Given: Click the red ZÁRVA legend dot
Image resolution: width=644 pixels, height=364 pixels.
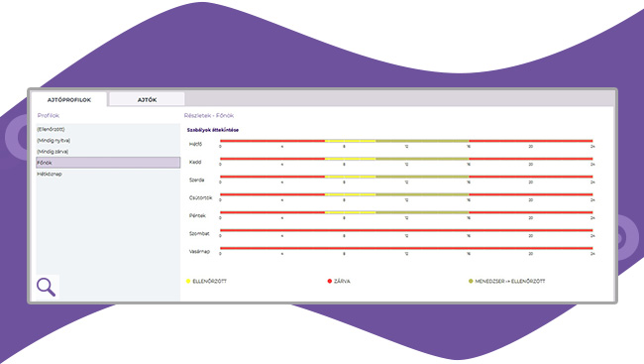Looking at the screenshot, I should pyautogui.click(x=329, y=281).
